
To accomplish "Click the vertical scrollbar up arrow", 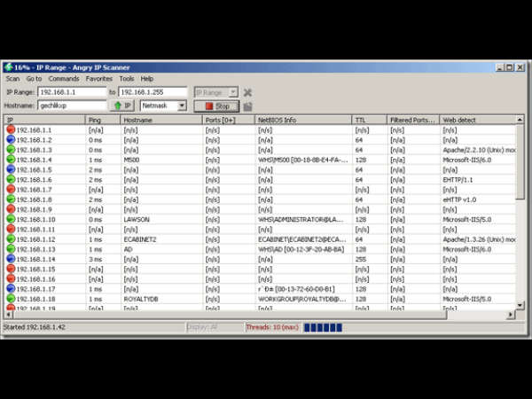I will [x=520, y=120].
